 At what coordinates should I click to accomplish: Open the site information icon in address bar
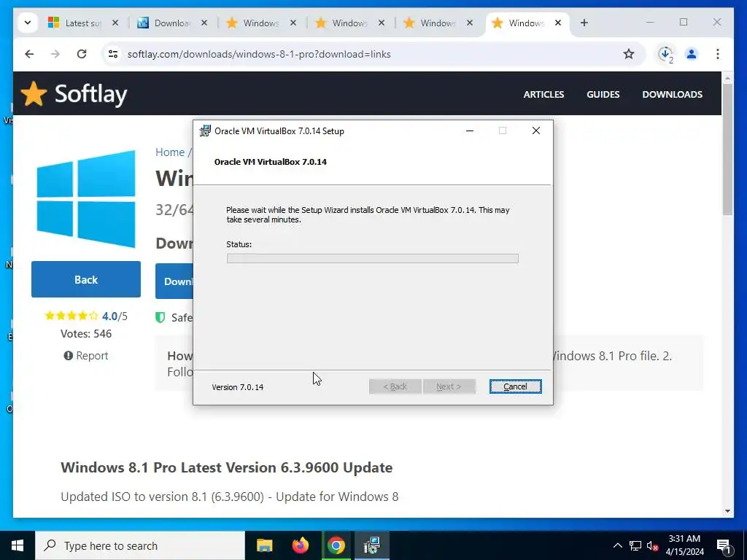click(x=113, y=54)
